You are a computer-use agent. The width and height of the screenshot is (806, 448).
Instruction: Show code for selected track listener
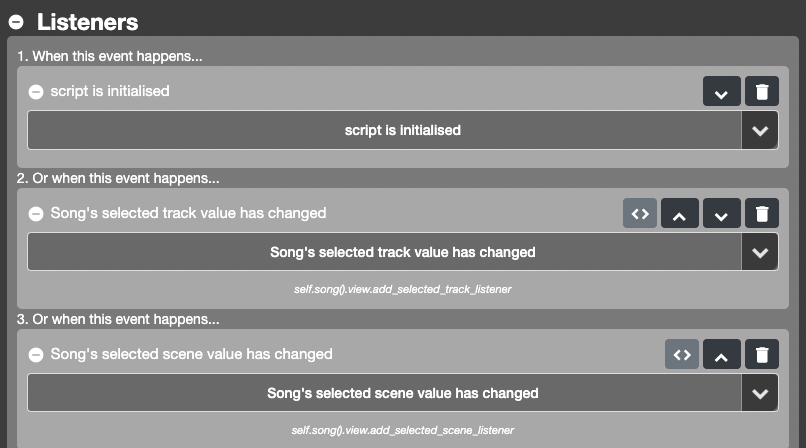(640, 214)
